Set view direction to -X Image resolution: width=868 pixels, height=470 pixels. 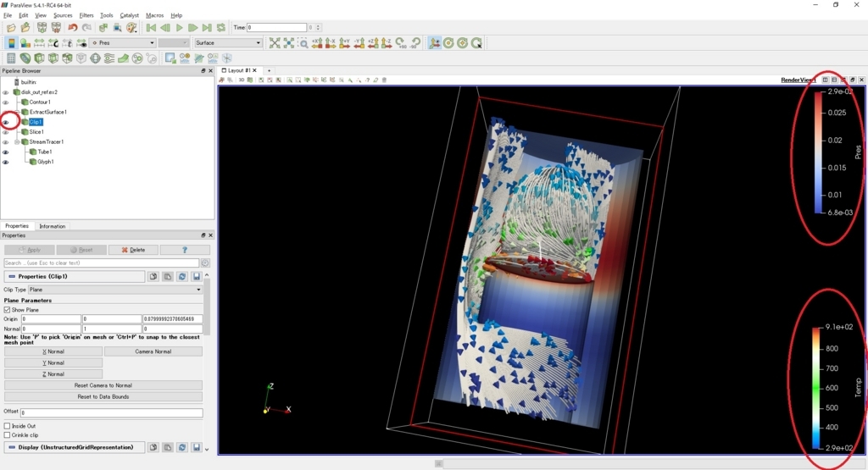point(331,43)
